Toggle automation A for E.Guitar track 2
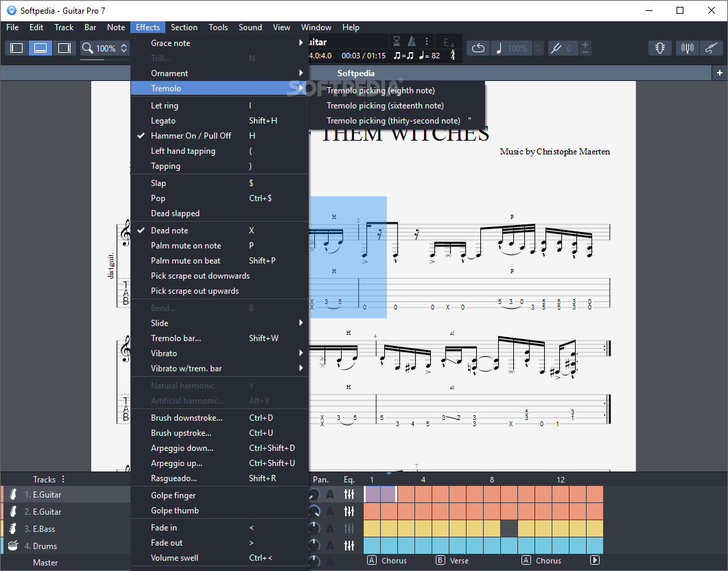The height and width of the screenshot is (571, 728). pyautogui.click(x=330, y=511)
